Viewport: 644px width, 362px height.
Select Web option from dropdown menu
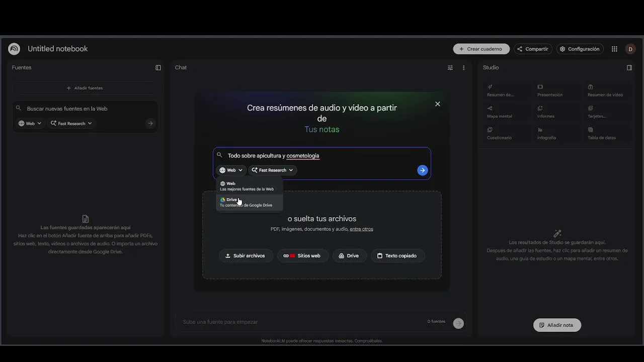click(x=250, y=187)
